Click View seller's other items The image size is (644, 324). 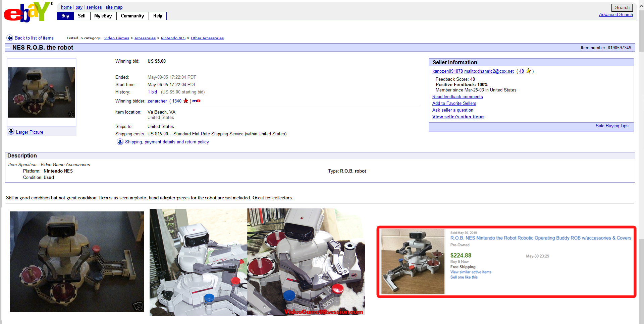coord(458,117)
